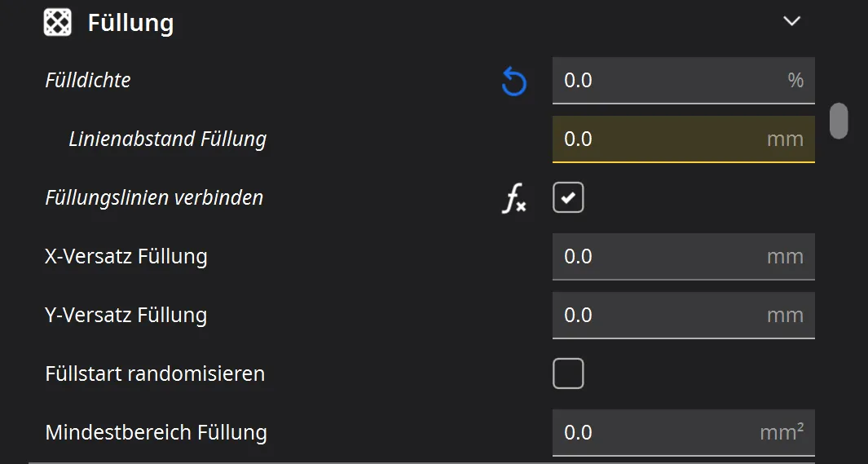Click the Fülldichte setting label
868x464 pixels.
tap(88, 80)
